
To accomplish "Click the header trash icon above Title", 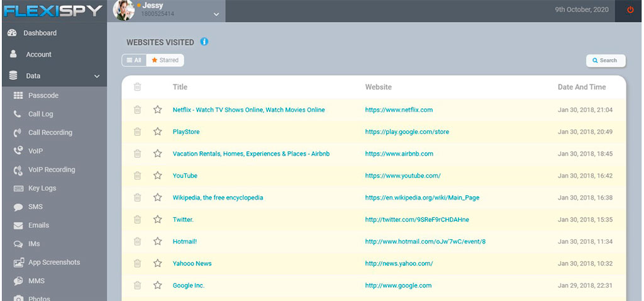I will (x=138, y=87).
